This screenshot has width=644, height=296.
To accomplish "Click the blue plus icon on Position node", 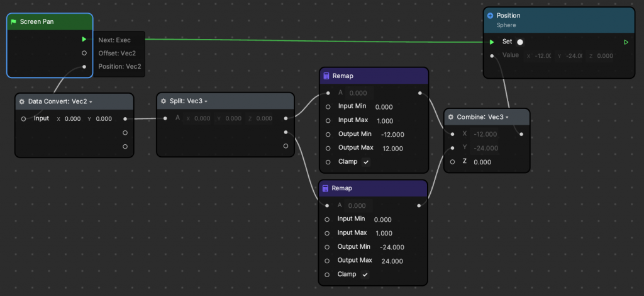I will [x=491, y=15].
